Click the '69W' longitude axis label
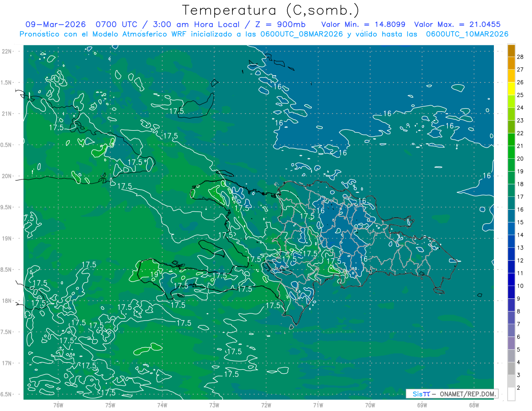 point(422,405)
